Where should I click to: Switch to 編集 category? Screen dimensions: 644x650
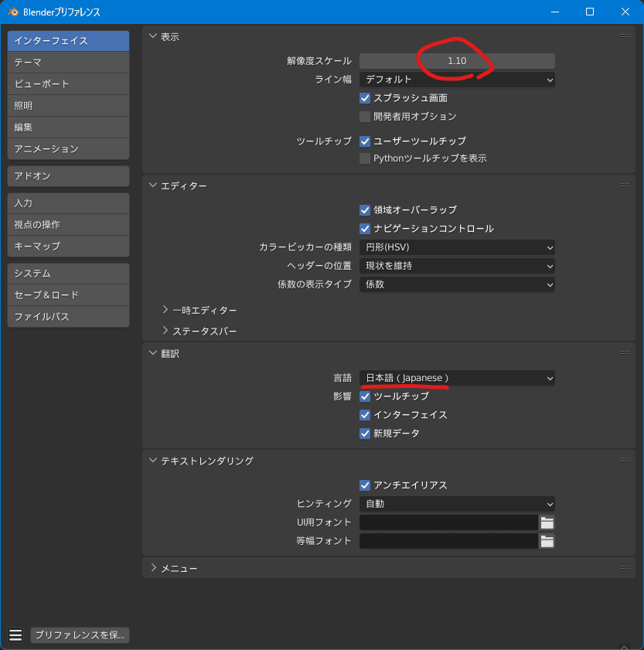(69, 128)
